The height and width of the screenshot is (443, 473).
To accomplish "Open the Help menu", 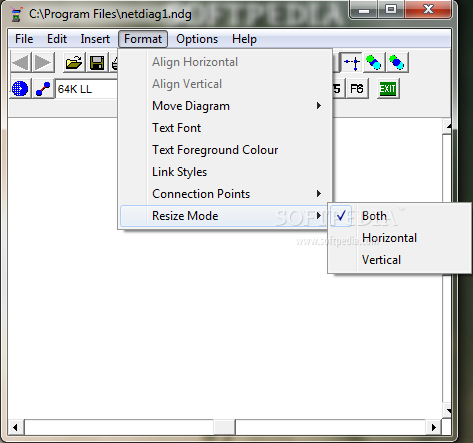I will pos(244,39).
